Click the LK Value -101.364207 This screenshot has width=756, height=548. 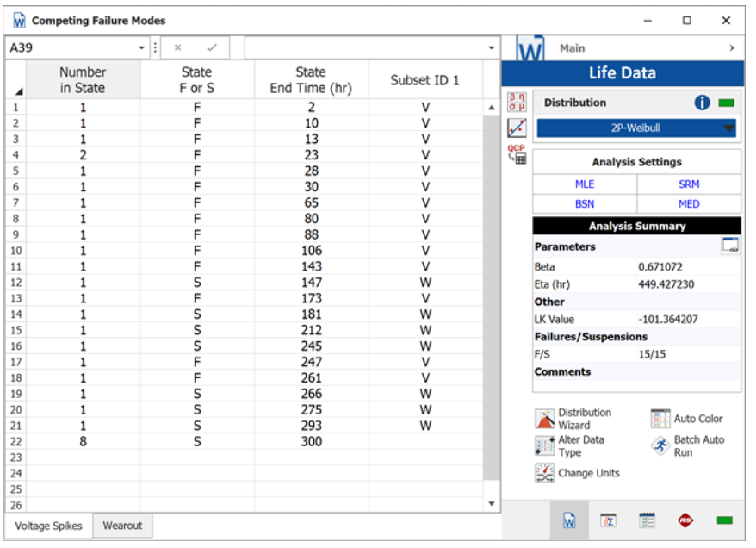point(668,320)
